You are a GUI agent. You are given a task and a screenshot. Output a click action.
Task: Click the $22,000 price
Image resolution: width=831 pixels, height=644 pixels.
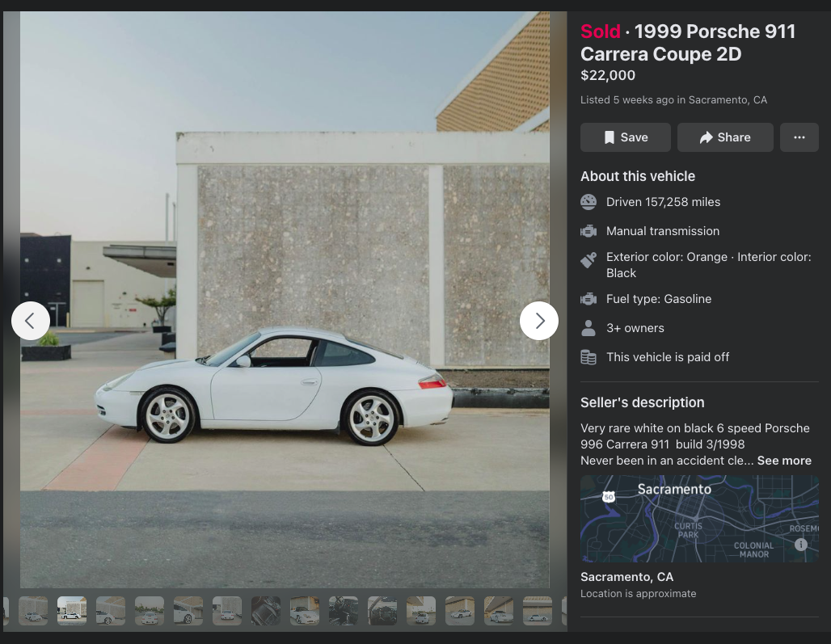[x=608, y=75]
